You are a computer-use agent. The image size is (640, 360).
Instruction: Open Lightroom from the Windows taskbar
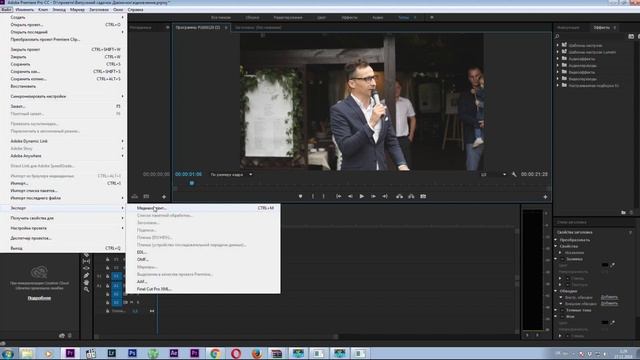click(111, 353)
